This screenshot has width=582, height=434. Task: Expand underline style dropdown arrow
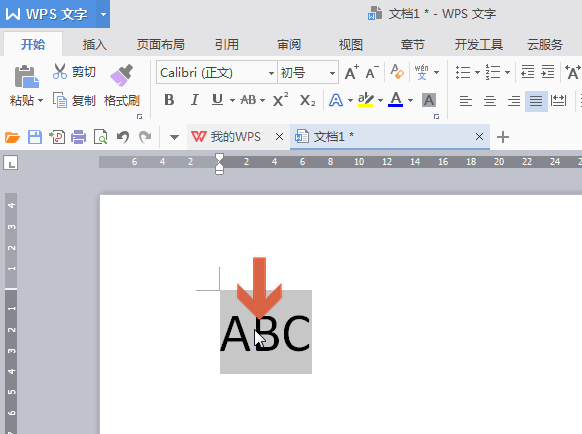pos(232,100)
